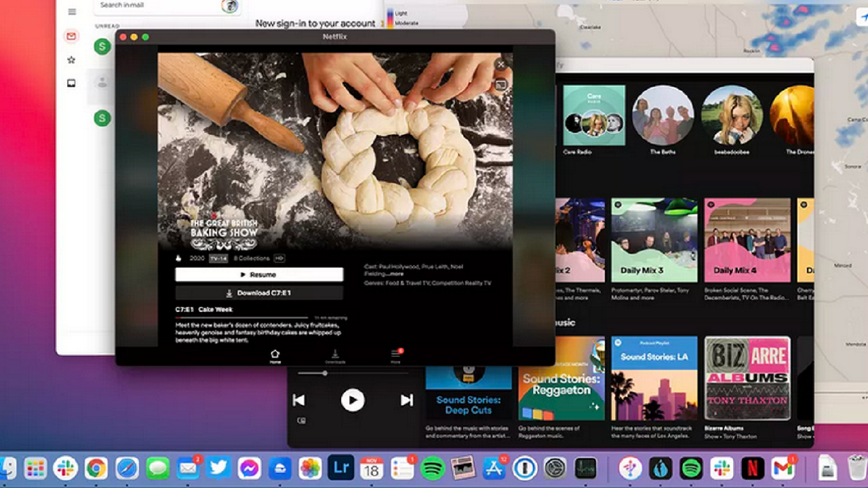Download episode C7:E1

[259, 293]
